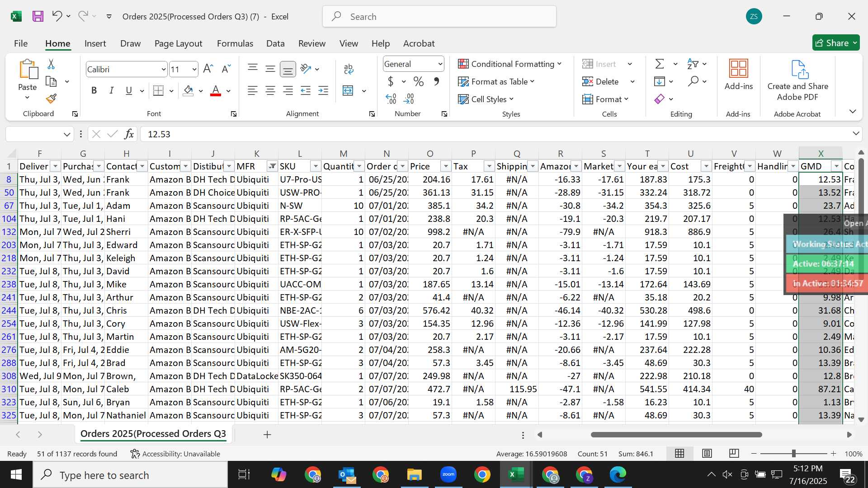Click the Save icon in title bar
Viewport: 868px width, 488px height.
tap(38, 17)
